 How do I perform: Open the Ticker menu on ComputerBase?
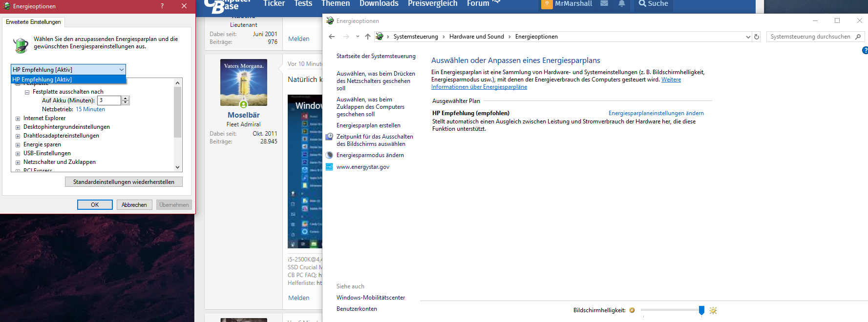coord(274,3)
